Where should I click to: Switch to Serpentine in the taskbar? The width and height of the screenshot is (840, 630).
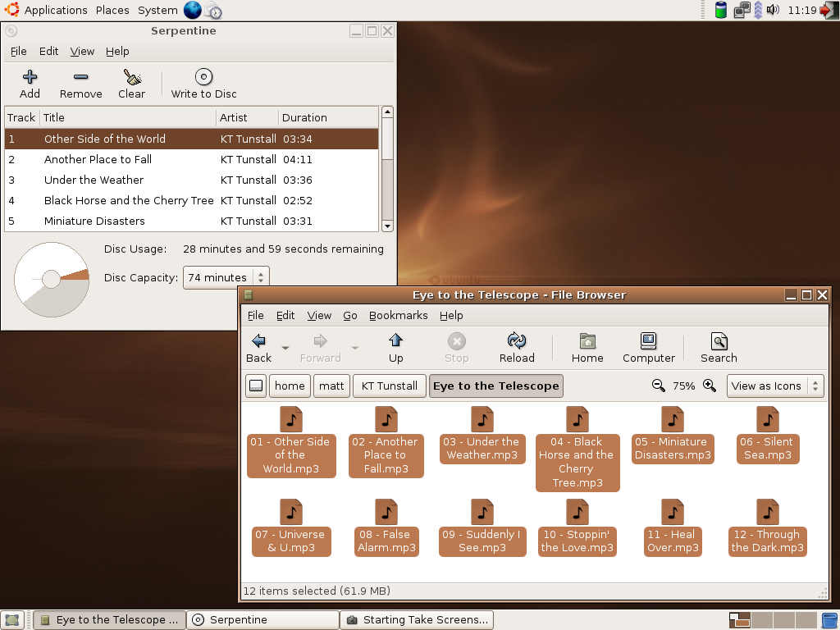point(263,620)
